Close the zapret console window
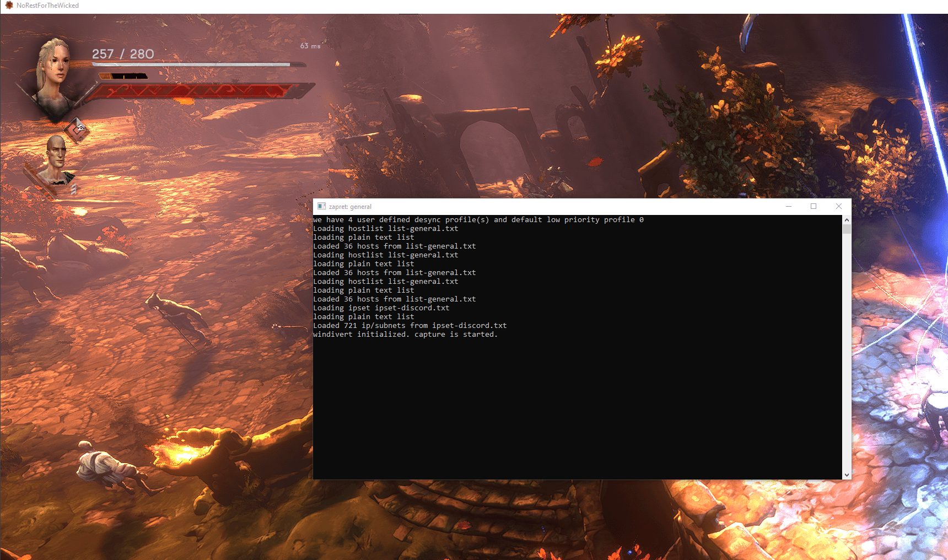Screen dimensions: 948x560 (839, 206)
